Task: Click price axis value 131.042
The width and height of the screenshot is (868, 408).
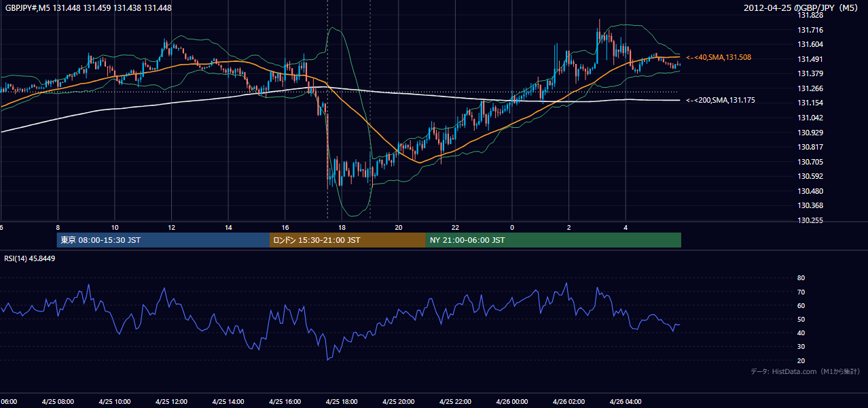Action: 810,118
